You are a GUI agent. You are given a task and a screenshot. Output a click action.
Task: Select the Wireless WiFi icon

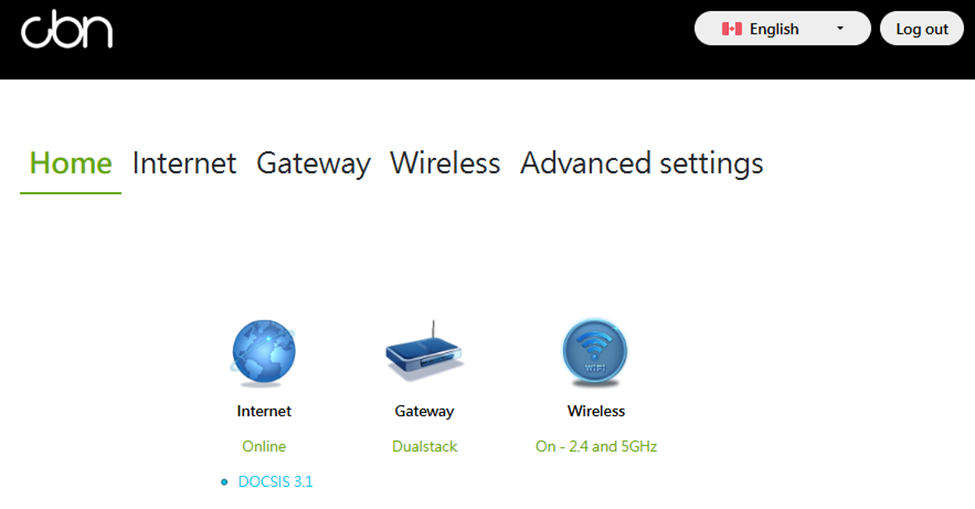tap(595, 352)
